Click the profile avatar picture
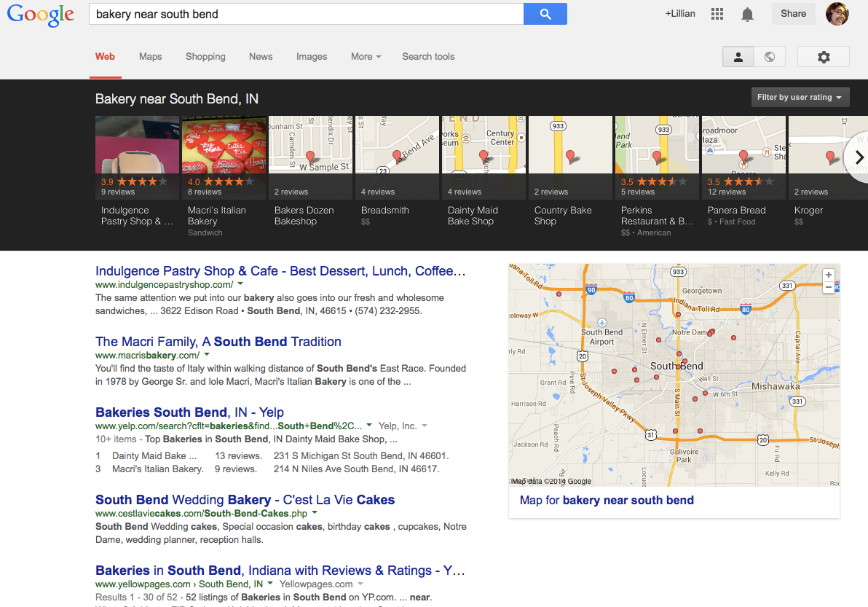868x607 pixels. [x=837, y=14]
